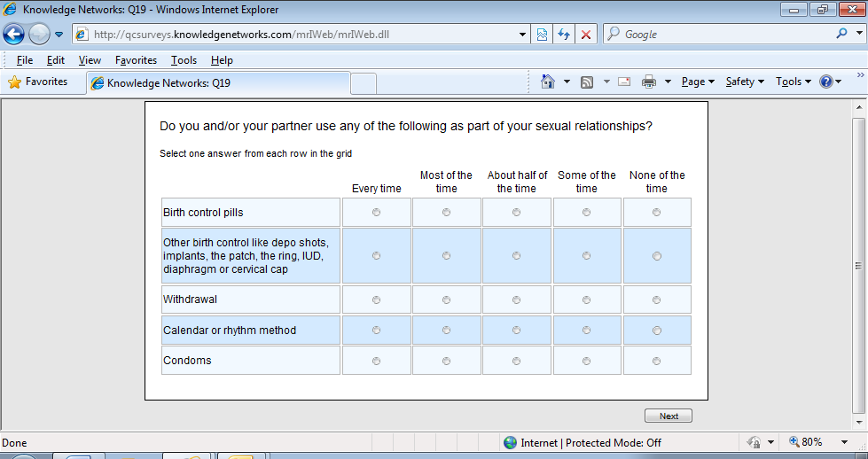868x459 pixels.
Task: Go back with the browser Back arrow
Action: click(x=13, y=35)
